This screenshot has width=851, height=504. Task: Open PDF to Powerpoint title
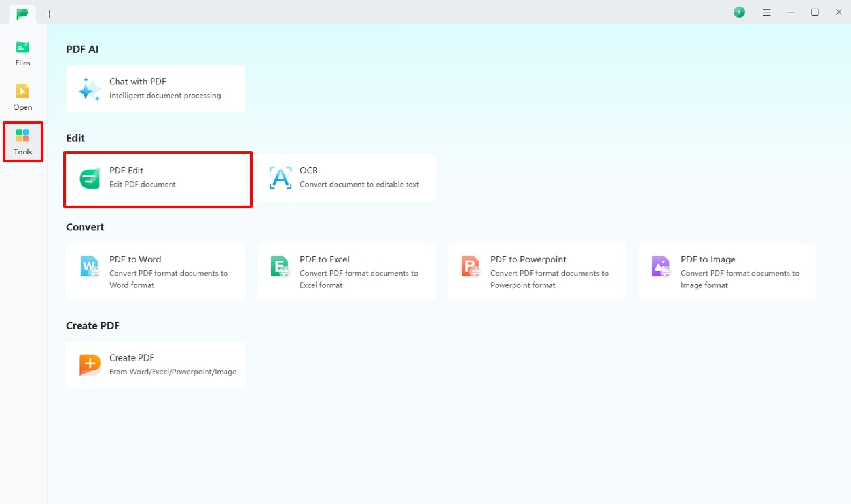click(528, 260)
